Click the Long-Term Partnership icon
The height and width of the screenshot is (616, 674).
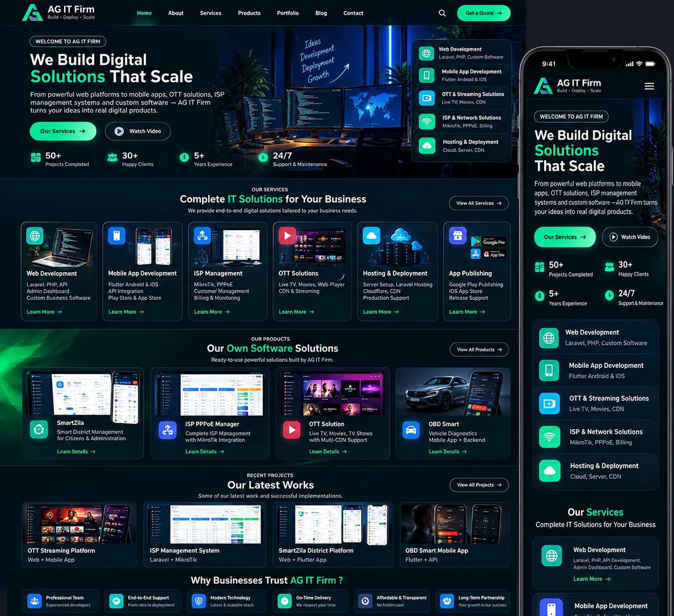click(447, 601)
